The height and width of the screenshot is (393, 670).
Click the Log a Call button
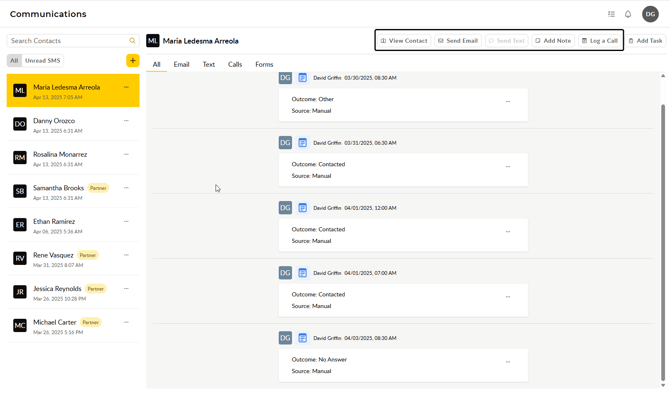coord(600,41)
